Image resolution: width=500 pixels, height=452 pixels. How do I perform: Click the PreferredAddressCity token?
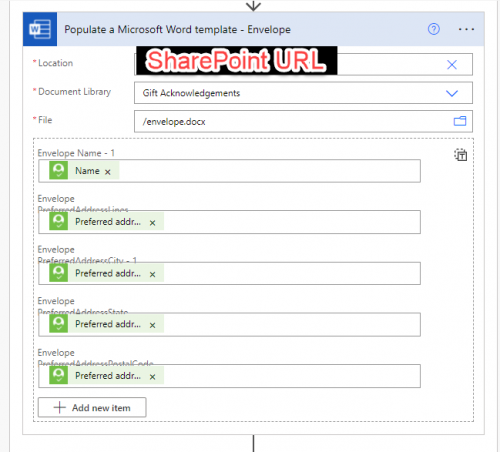(x=106, y=273)
